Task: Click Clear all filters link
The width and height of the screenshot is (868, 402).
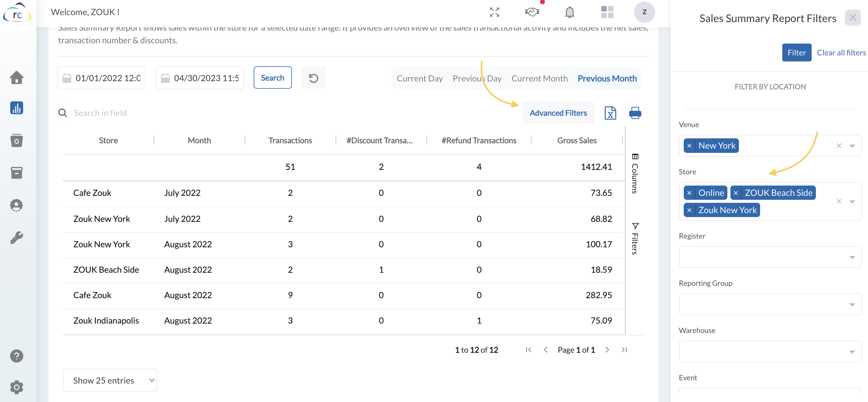Action: pyautogui.click(x=841, y=53)
